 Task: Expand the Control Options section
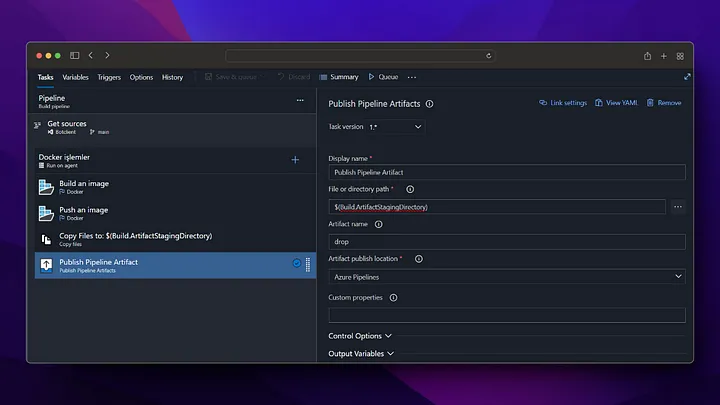tap(360, 336)
